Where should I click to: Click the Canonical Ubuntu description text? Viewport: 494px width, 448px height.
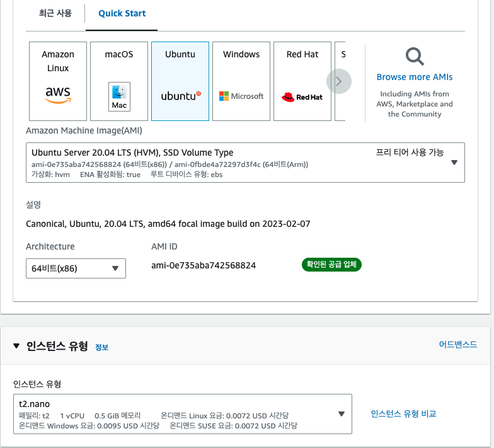coord(168,224)
